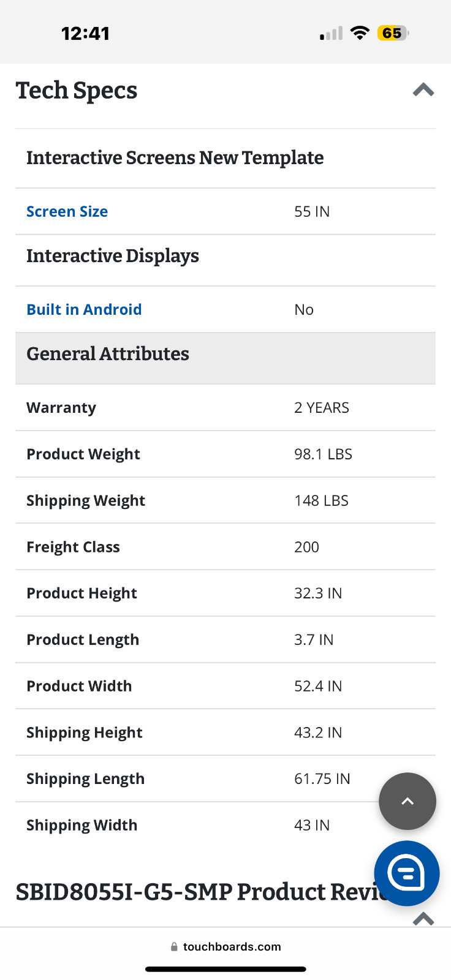Tap the lock icon beside touchboards.com
451x980 pixels.
tap(175, 947)
